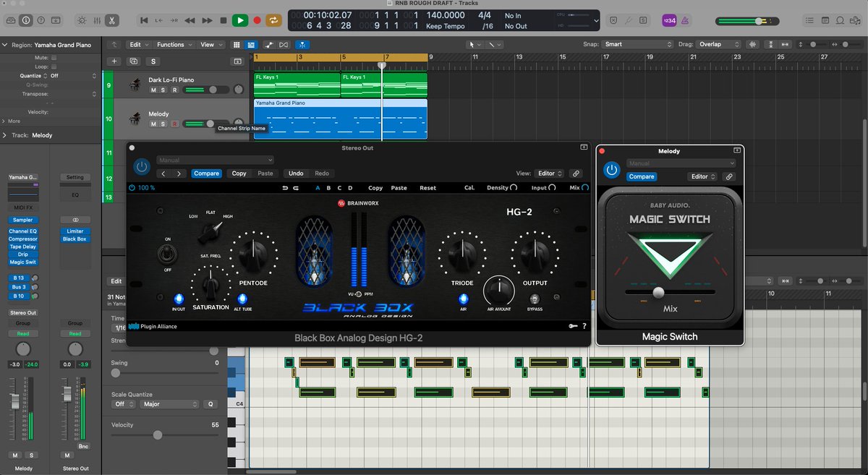The height and width of the screenshot is (475, 868).
Task: Open the View menu in tracks area
Action: tap(210, 45)
